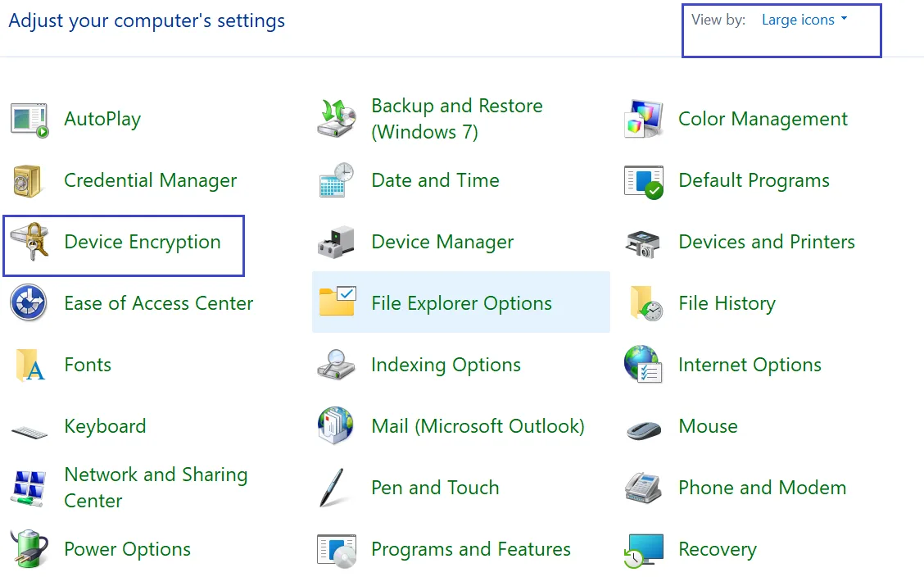Click the Default Programs link

[754, 180]
